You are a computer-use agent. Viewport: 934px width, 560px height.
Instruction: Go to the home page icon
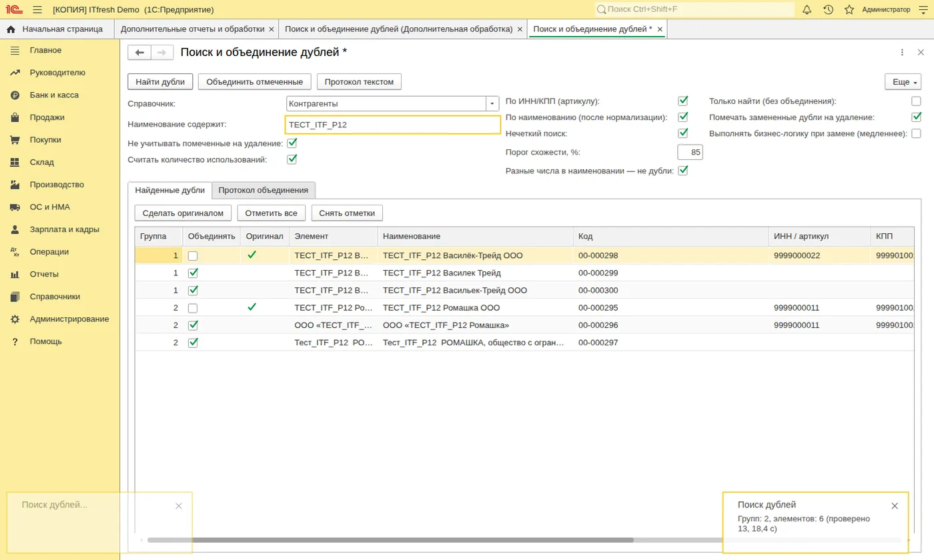coord(11,29)
